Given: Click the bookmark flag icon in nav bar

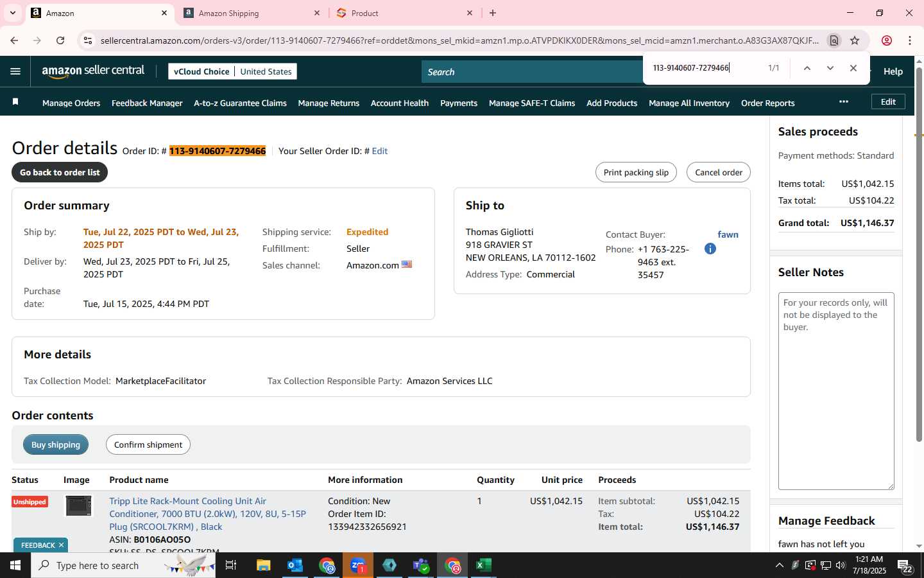Looking at the screenshot, I should [x=15, y=102].
